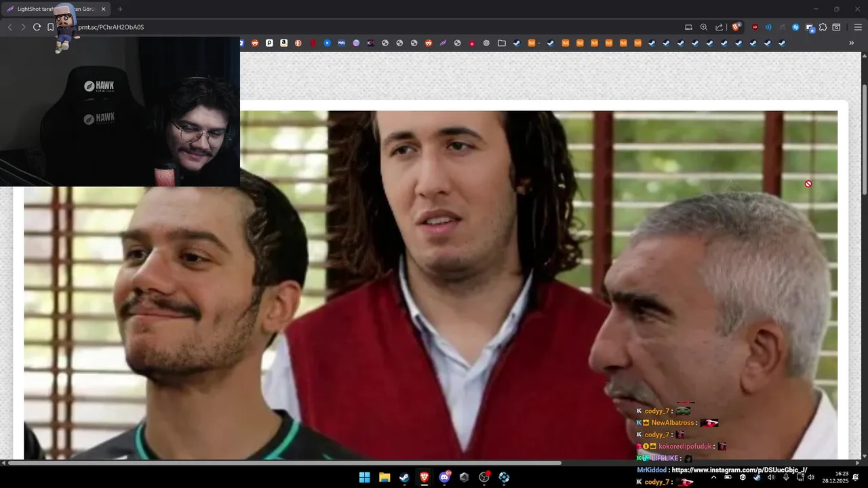The width and height of the screenshot is (868, 488).
Task: Open a new tab with the plus button
Action: [x=120, y=9]
